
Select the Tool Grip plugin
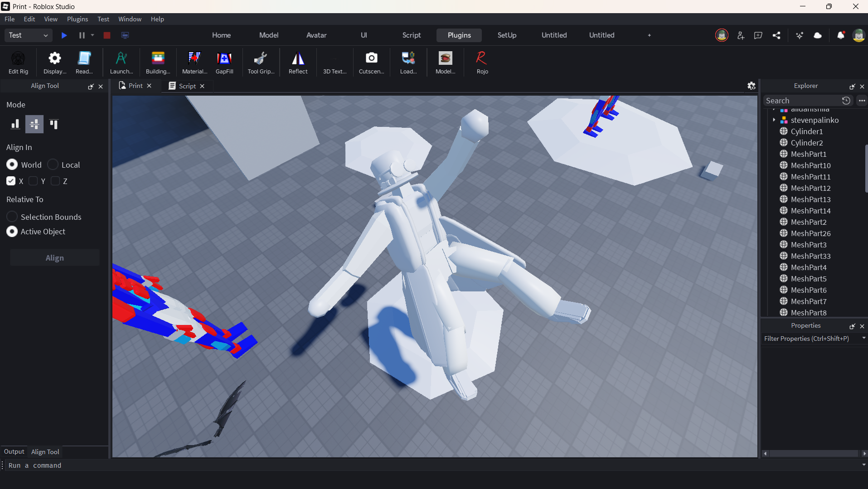[261, 62]
